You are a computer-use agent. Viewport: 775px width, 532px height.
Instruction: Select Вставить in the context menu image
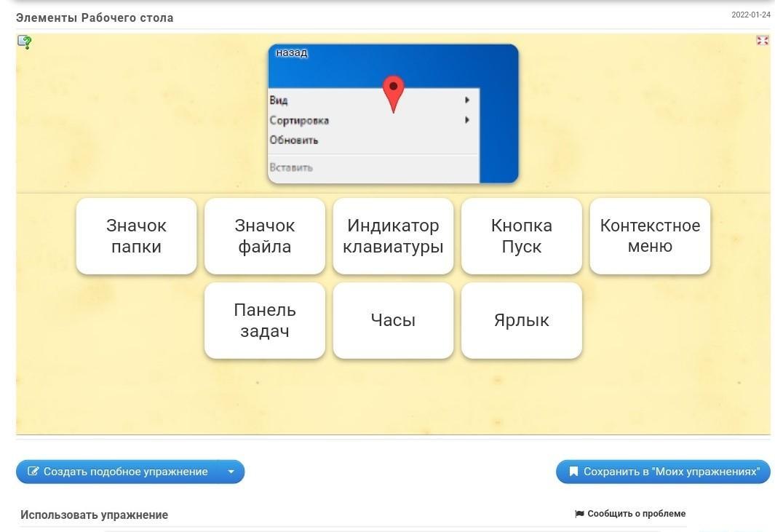(291, 167)
